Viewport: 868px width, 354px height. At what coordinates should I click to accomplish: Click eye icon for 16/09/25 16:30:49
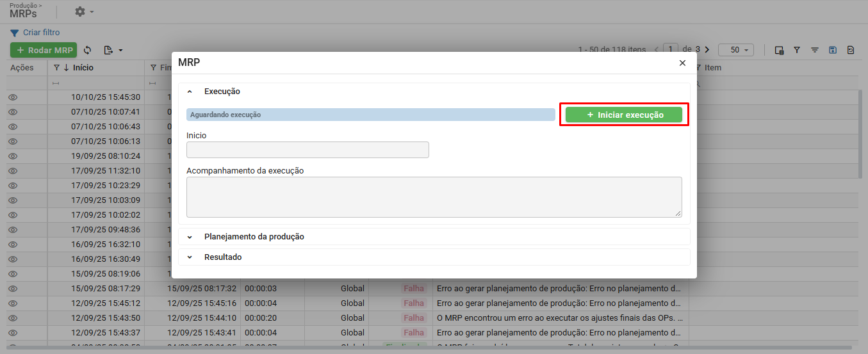point(13,259)
